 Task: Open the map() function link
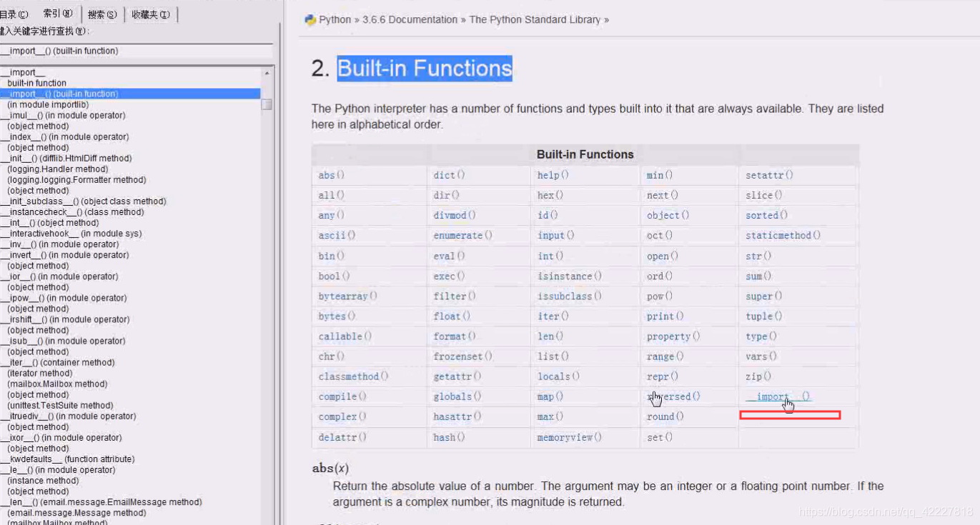click(x=550, y=396)
